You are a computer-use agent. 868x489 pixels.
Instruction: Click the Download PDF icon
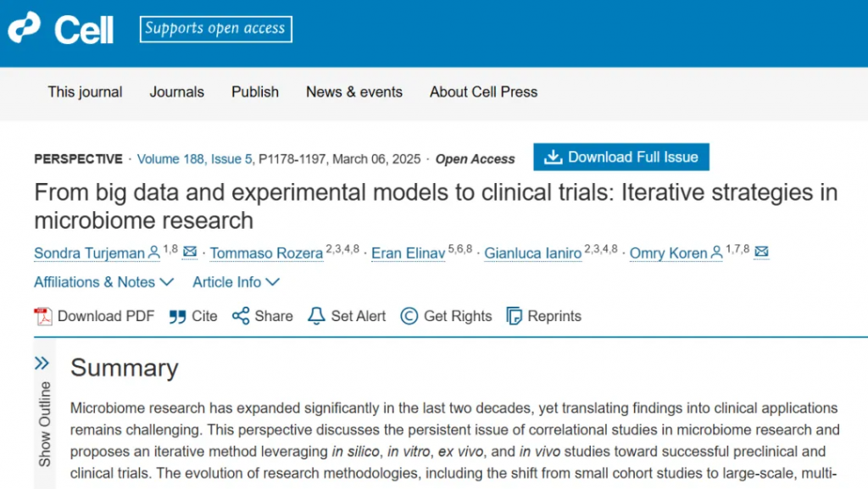(43, 316)
